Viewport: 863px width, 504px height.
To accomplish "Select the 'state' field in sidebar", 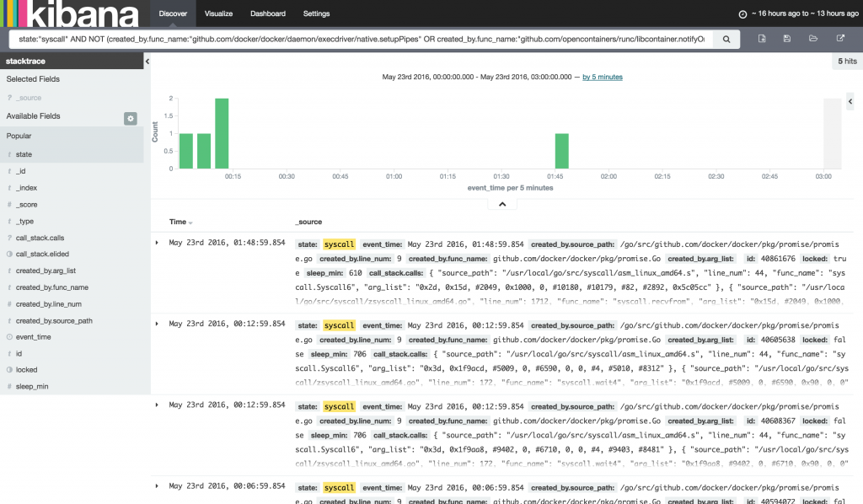I will click(24, 154).
